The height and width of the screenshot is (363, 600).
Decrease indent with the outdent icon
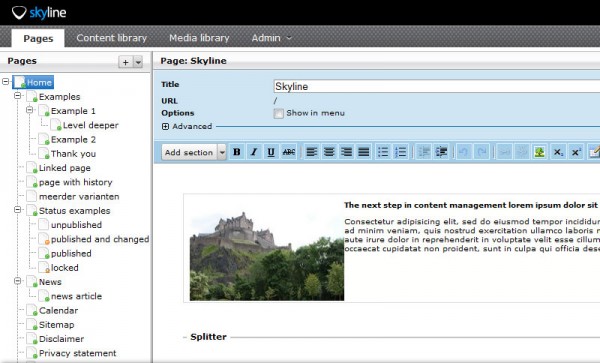pyautogui.click(x=424, y=152)
